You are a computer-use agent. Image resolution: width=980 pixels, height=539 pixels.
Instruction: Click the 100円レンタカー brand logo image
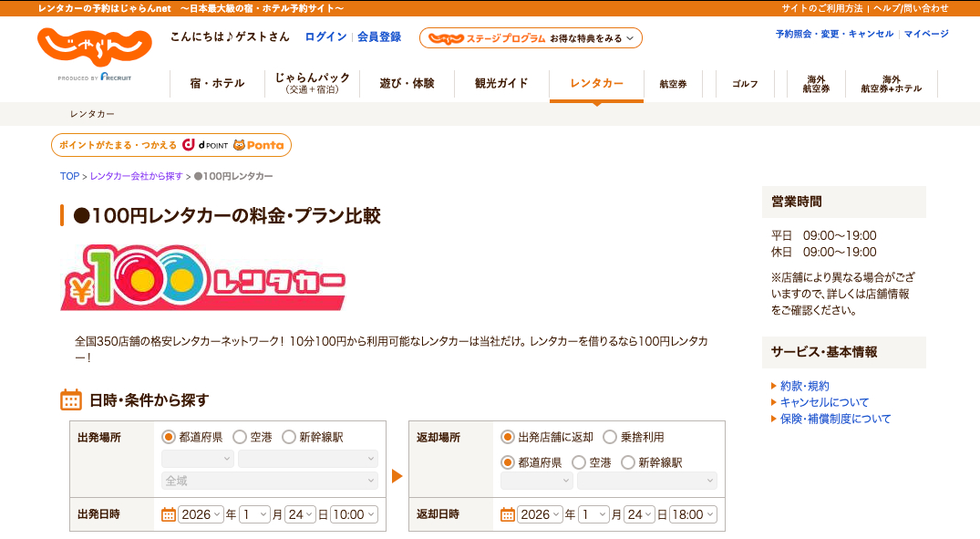[203, 279]
